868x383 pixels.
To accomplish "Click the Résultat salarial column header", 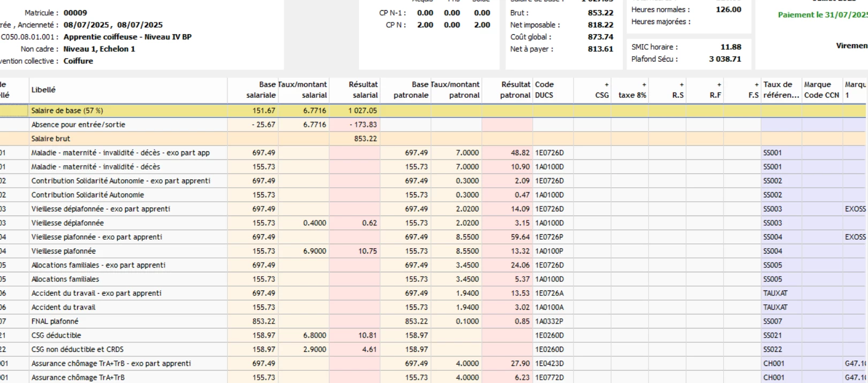I will click(x=363, y=90).
